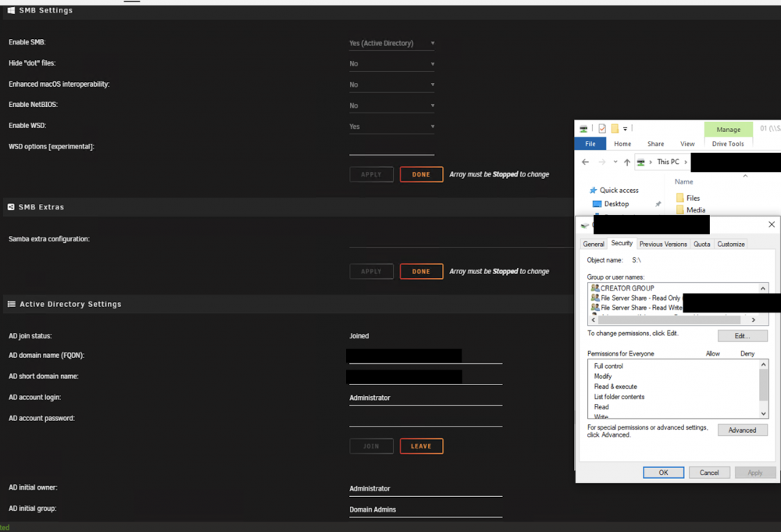The height and width of the screenshot is (532, 781).
Task: Select the Security properties tab
Action: point(622,243)
